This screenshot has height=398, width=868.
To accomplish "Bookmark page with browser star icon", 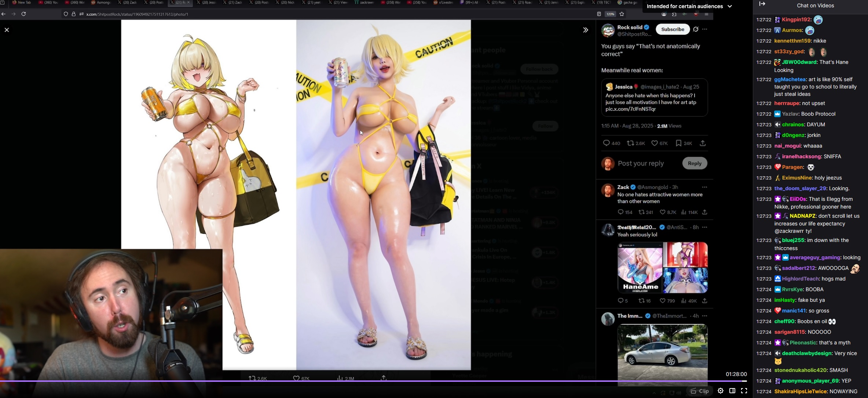I will coord(622,14).
